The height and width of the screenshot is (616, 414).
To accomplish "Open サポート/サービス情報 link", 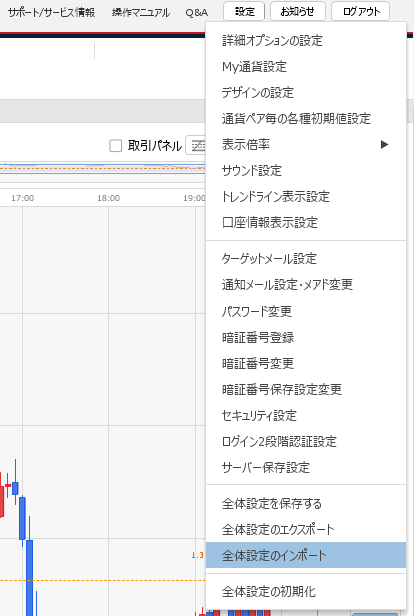I will point(51,12).
